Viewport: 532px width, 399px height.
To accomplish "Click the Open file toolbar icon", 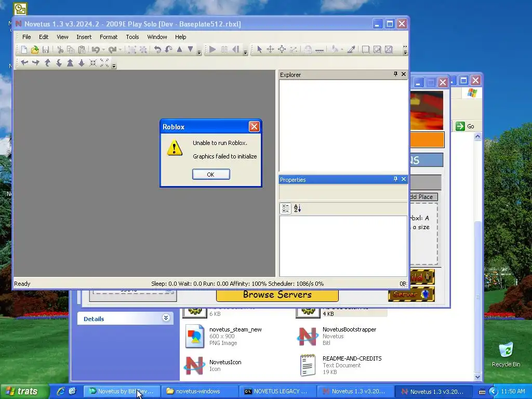I will coord(35,49).
